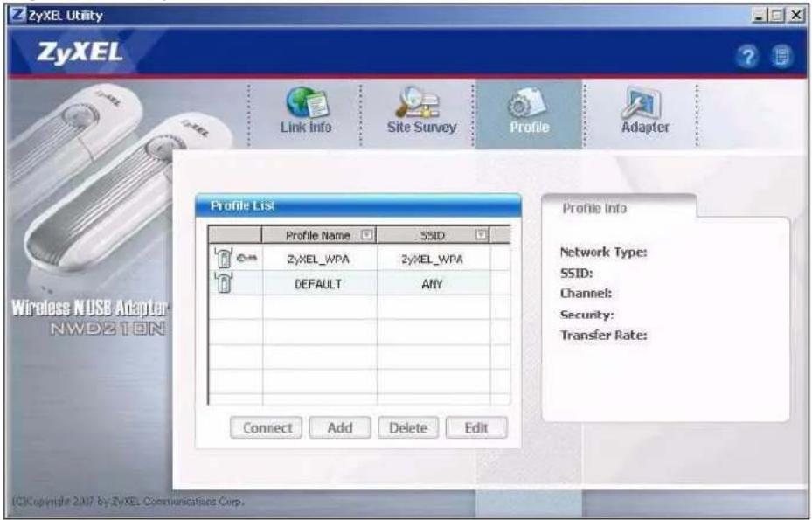The width and height of the screenshot is (812, 520).
Task: Open the Adapter wrench icon
Action: (x=641, y=102)
